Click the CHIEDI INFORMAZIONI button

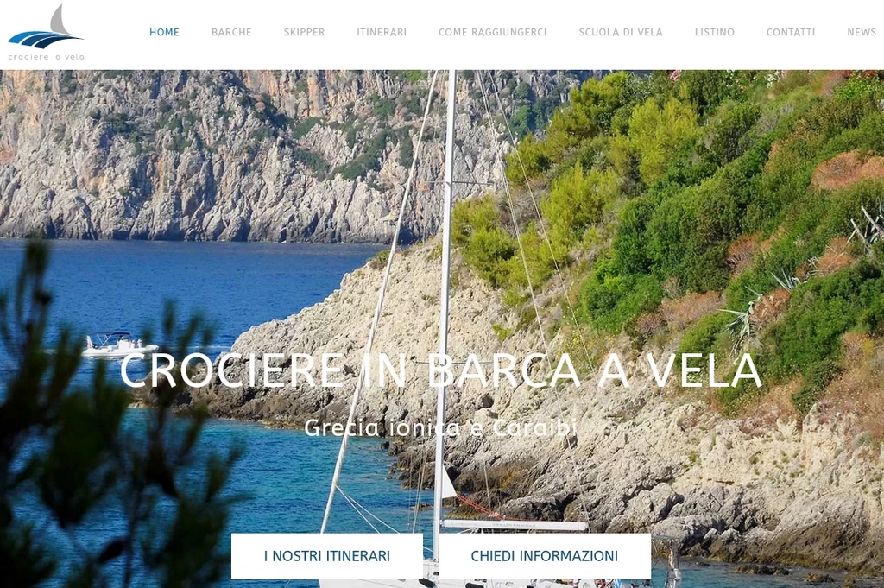click(x=544, y=556)
